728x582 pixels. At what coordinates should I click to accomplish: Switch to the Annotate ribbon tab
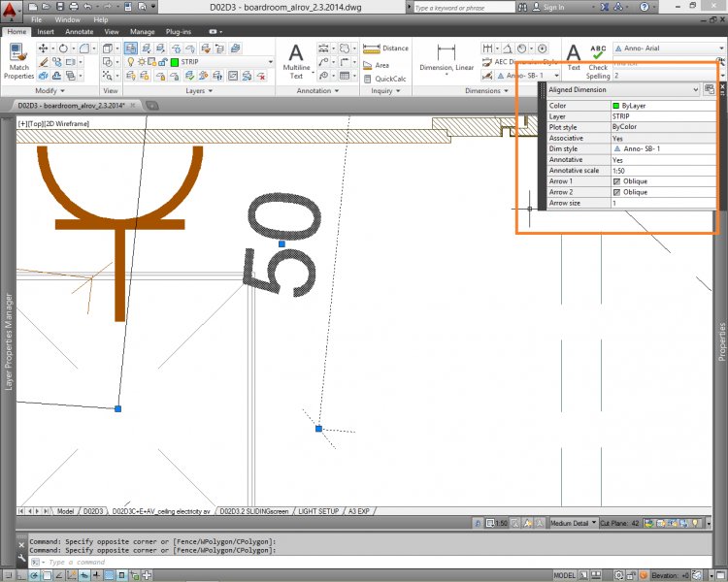click(x=80, y=32)
